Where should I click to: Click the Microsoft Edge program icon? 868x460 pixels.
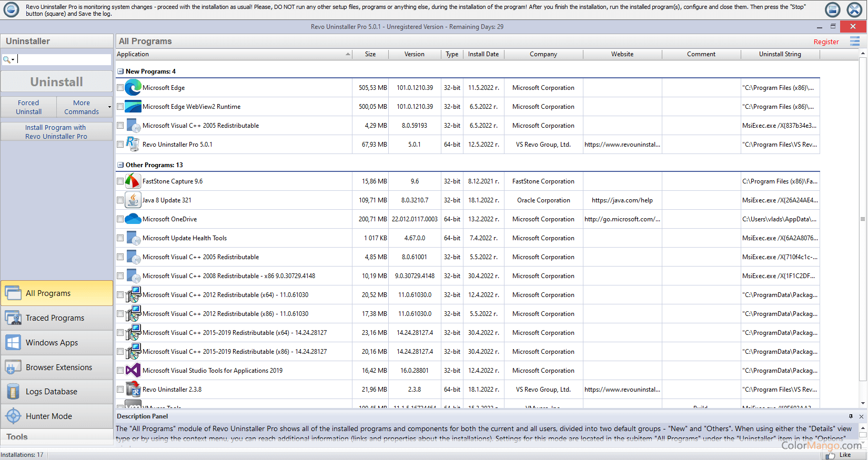tap(133, 88)
